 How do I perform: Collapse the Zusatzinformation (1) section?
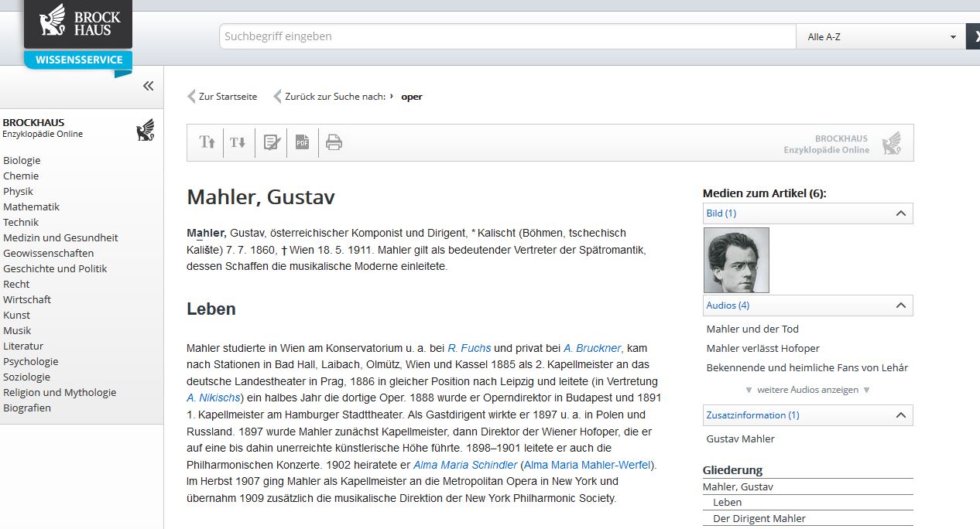pyautogui.click(x=900, y=415)
